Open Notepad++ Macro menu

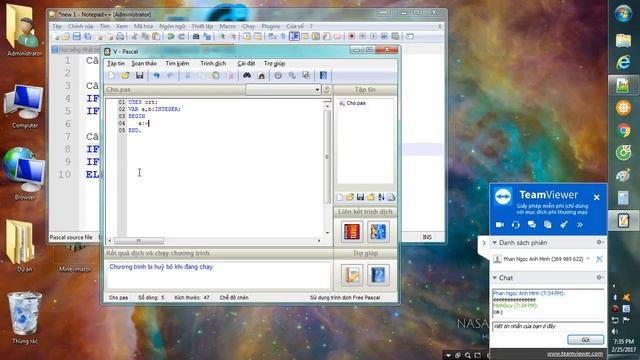[227, 26]
